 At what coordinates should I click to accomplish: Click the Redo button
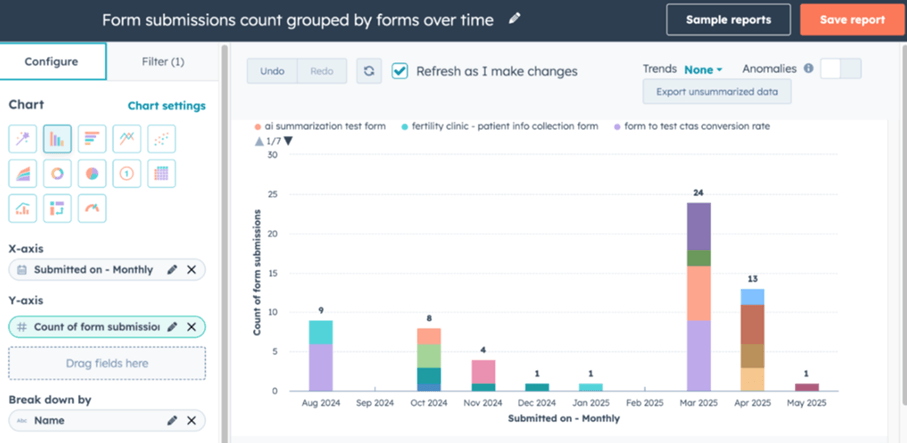click(322, 71)
